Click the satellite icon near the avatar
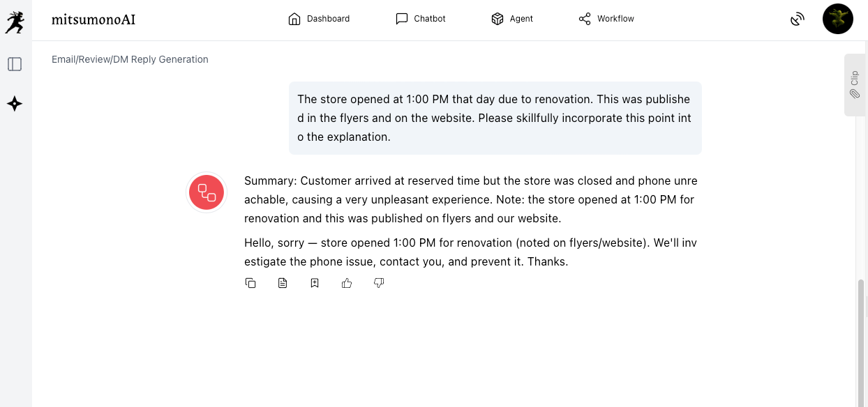The width and height of the screenshot is (868, 407). (798, 20)
